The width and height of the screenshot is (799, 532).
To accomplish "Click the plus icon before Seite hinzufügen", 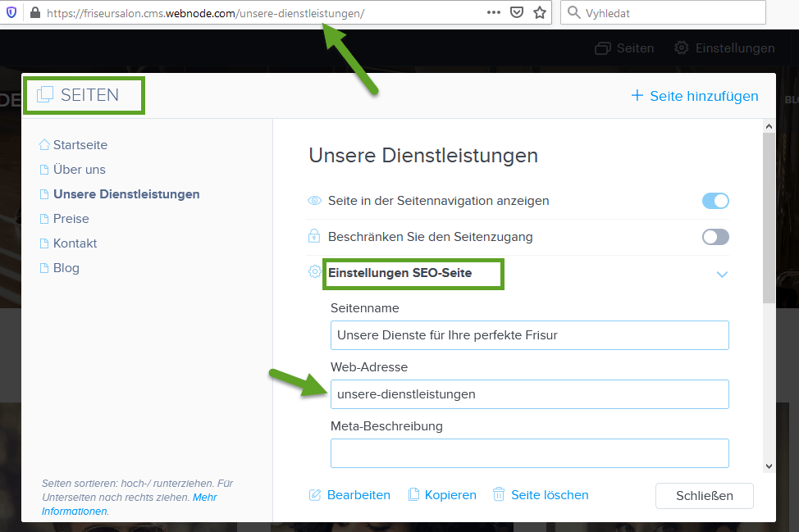I will point(637,95).
